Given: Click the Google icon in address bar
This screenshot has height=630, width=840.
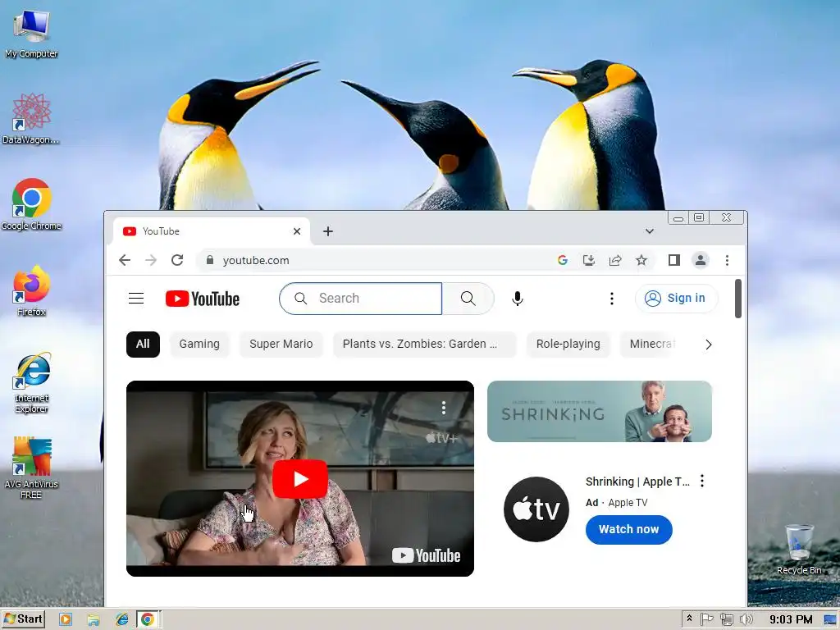Looking at the screenshot, I should (x=562, y=260).
